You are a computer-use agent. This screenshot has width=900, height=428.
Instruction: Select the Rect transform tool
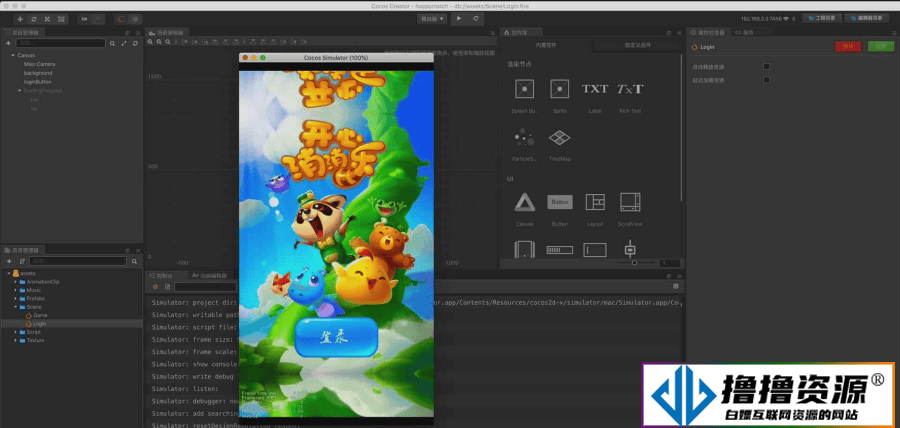pos(61,19)
